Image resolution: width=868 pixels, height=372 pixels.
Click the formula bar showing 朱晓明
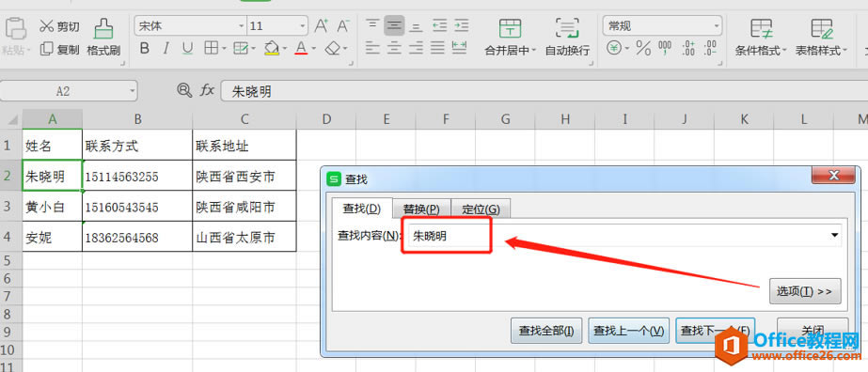tap(544, 91)
